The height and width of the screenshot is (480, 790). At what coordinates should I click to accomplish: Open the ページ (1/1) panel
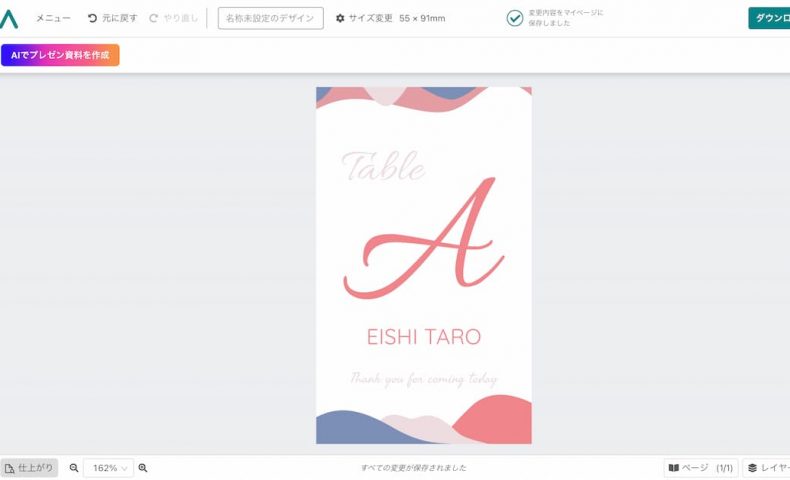(701, 468)
